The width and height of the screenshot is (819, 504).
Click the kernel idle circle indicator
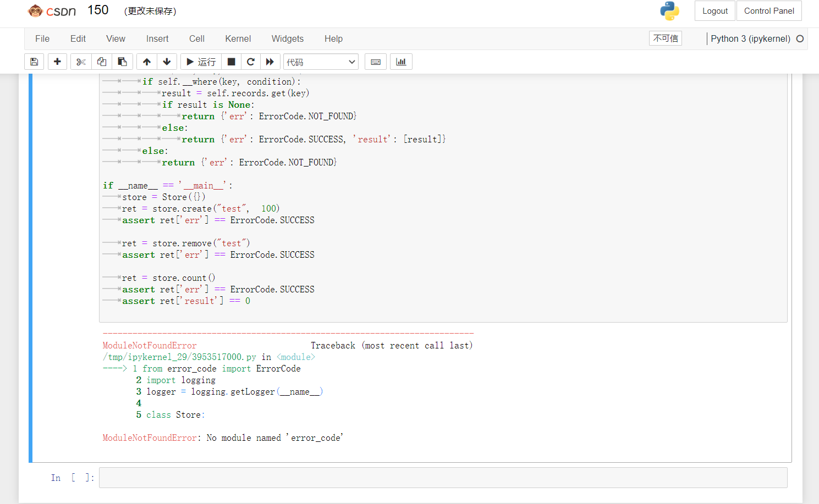point(800,38)
